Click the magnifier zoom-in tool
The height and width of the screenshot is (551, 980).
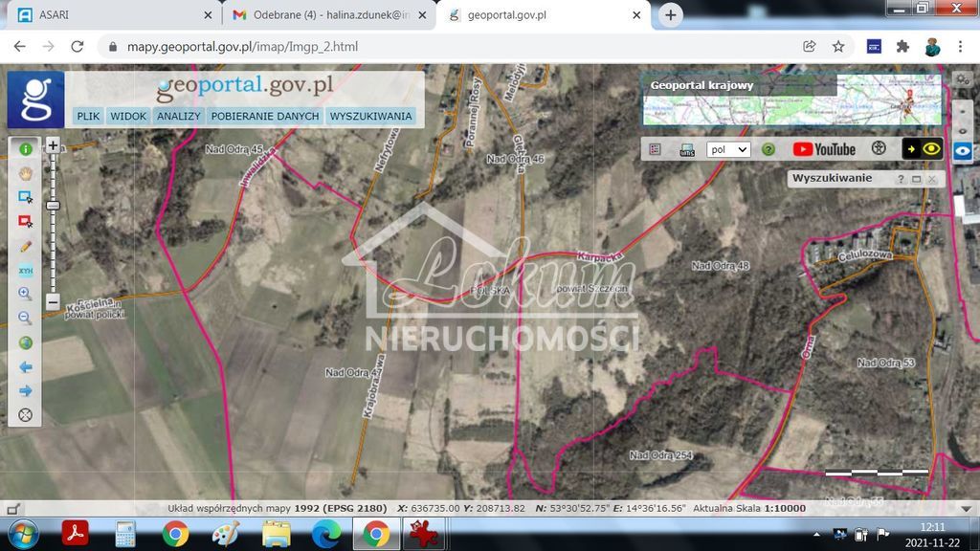tap(25, 295)
